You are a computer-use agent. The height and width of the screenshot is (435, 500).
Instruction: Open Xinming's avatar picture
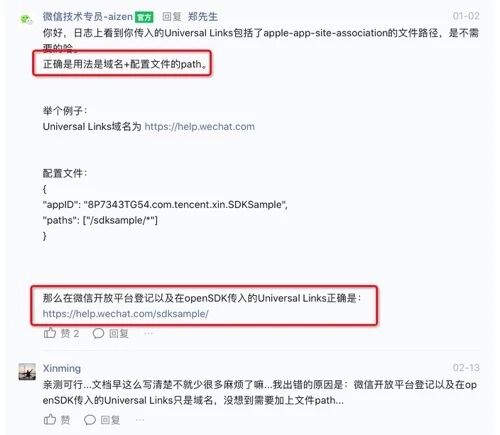coord(27,372)
